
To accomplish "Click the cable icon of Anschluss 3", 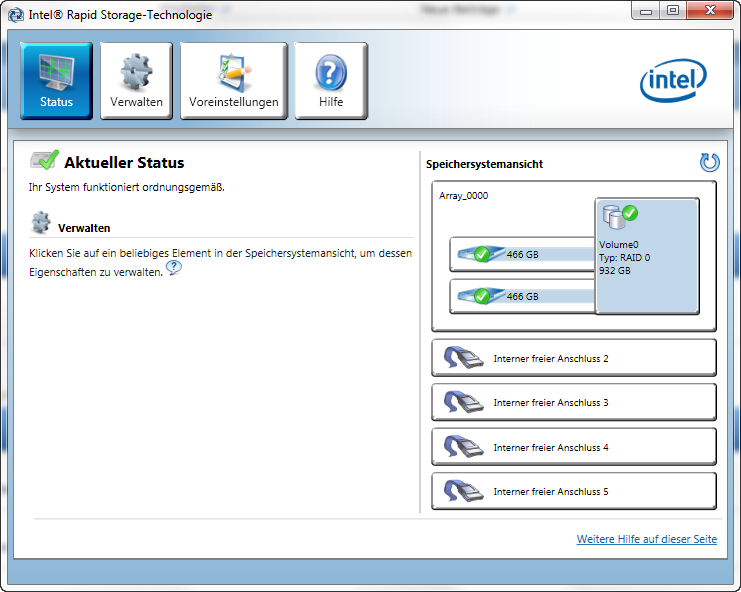I will 463,402.
